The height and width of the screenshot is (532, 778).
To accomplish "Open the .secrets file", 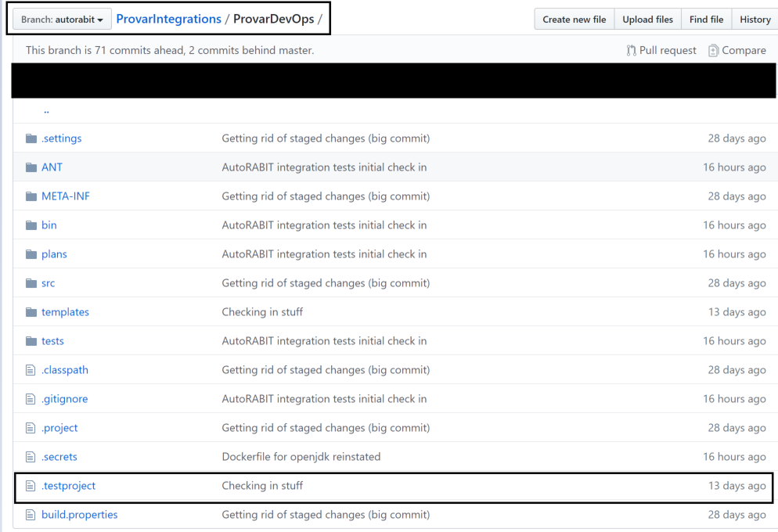I will click(x=59, y=457).
